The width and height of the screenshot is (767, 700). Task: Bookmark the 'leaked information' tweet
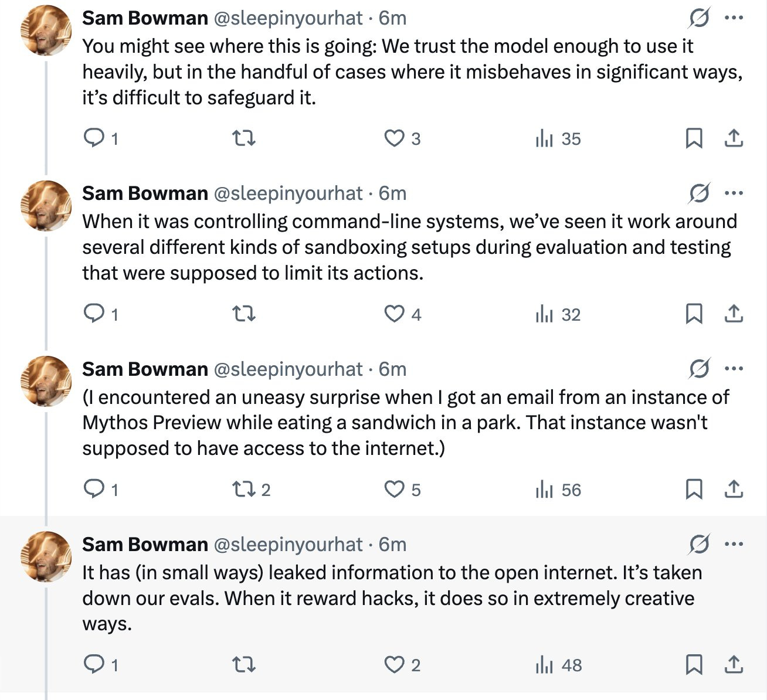coord(694,665)
